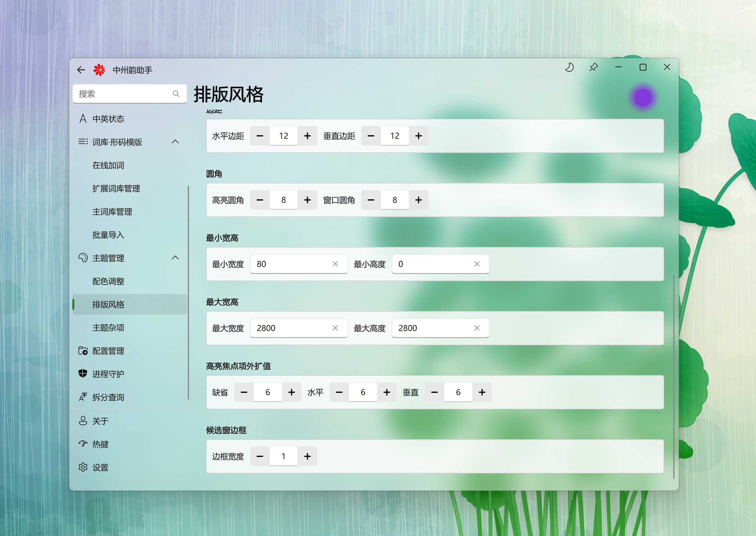The width and height of the screenshot is (756, 536).
Task: Increase 水平边距 with the plus button
Action: pyautogui.click(x=307, y=136)
